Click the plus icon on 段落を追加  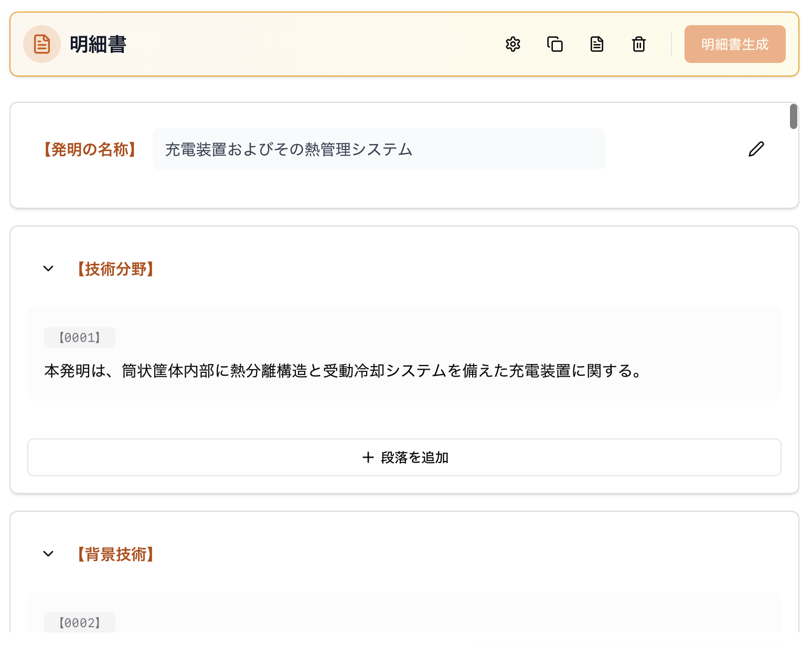click(x=367, y=457)
